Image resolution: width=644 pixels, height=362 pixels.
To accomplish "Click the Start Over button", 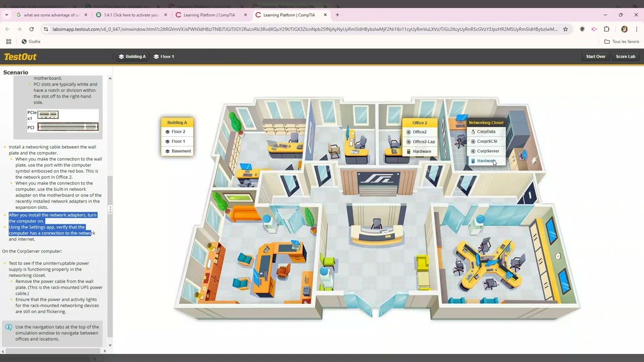I will (596, 56).
